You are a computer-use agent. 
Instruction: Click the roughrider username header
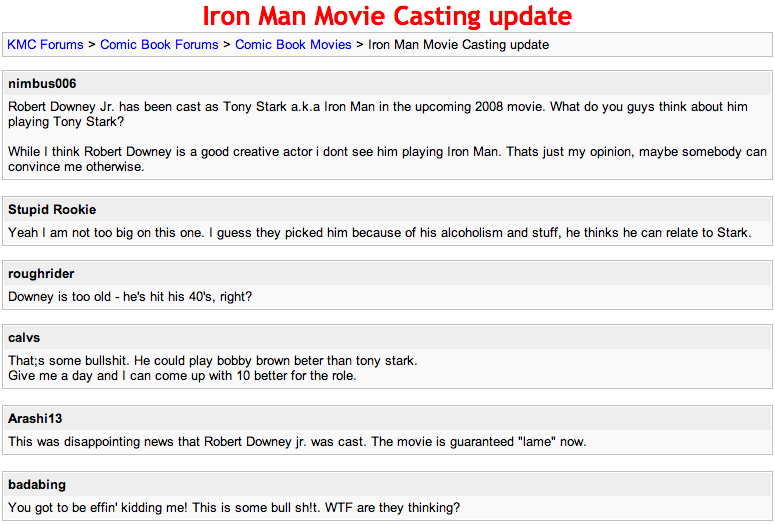[x=41, y=274]
